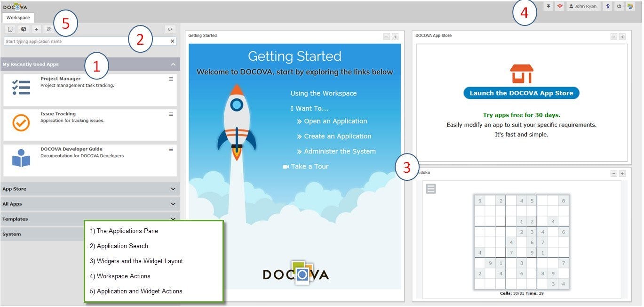Expand the All Apps section
This screenshot has width=644, height=307.
click(x=173, y=204)
